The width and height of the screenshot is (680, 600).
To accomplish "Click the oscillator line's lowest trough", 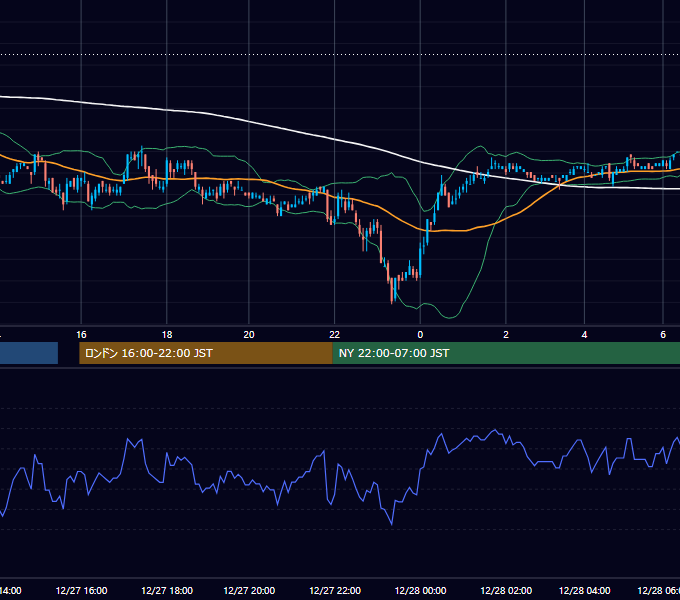I will pos(392,524).
